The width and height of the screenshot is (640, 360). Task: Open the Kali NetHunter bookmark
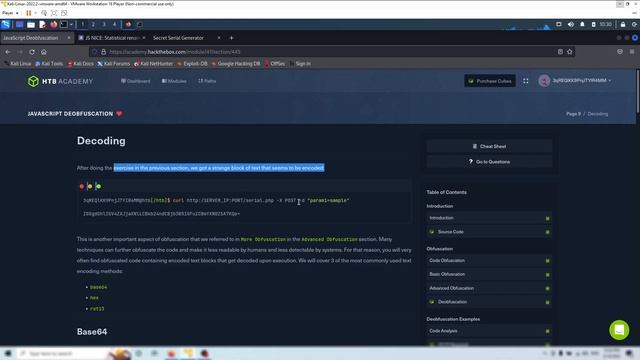coord(153,64)
